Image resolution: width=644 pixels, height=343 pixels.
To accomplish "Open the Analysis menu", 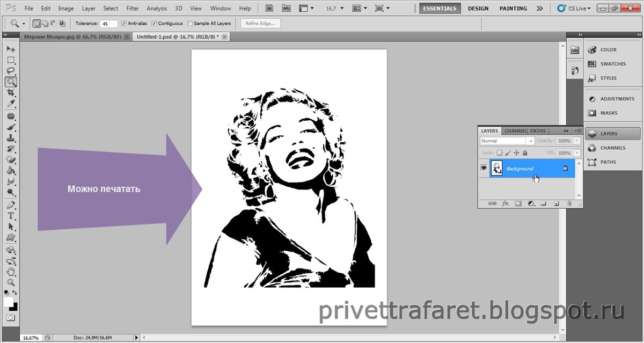I will (x=157, y=9).
